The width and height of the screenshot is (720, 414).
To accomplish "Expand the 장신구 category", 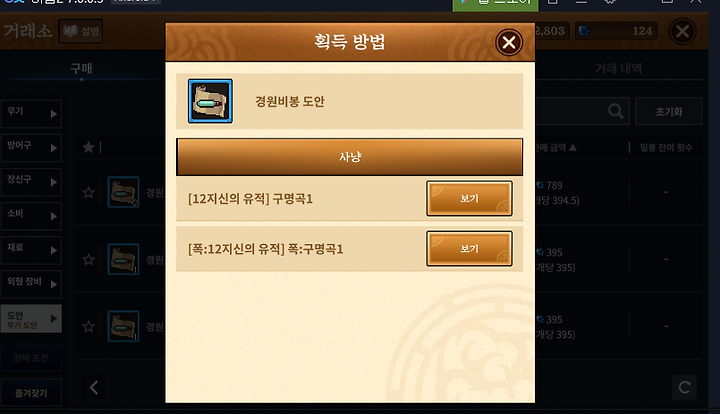I will click(x=31, y=182).
